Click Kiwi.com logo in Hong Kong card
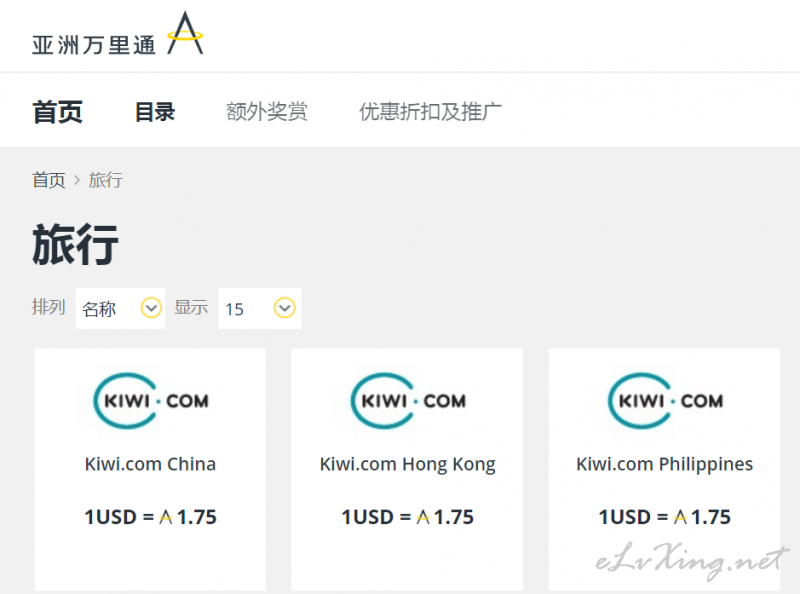 (x=408, y=401)
